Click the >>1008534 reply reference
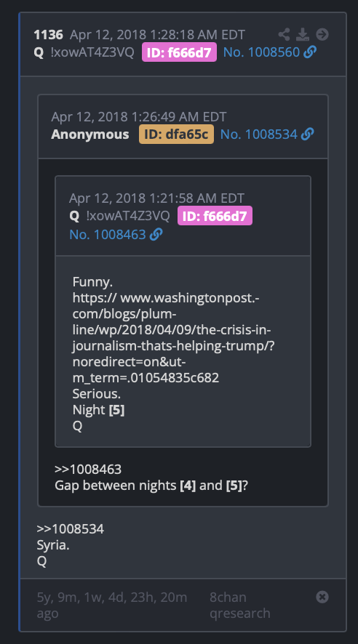 click(x=71, y=529)
